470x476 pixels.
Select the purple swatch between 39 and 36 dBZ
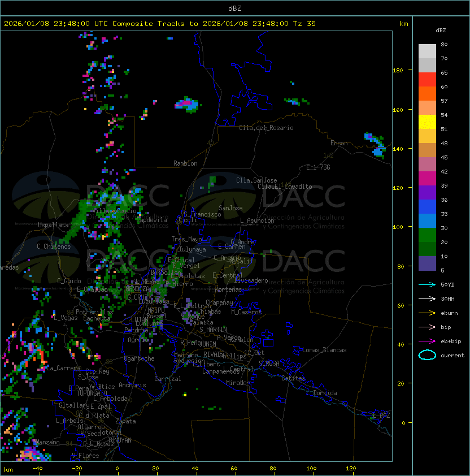[x=427, y=193]
